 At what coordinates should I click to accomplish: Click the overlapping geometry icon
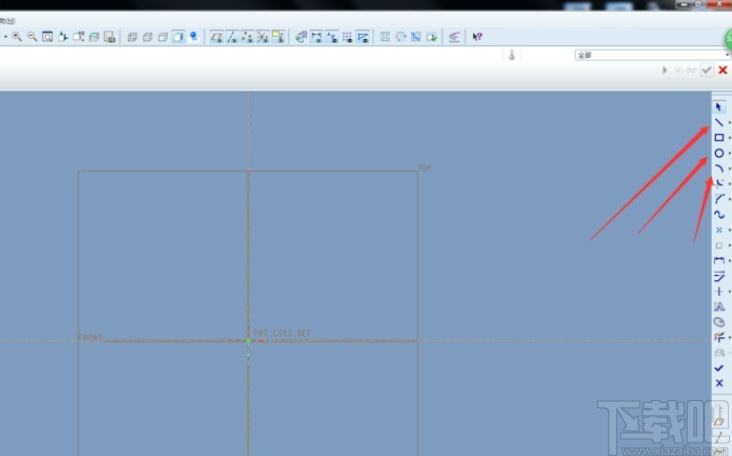[416, 36]
